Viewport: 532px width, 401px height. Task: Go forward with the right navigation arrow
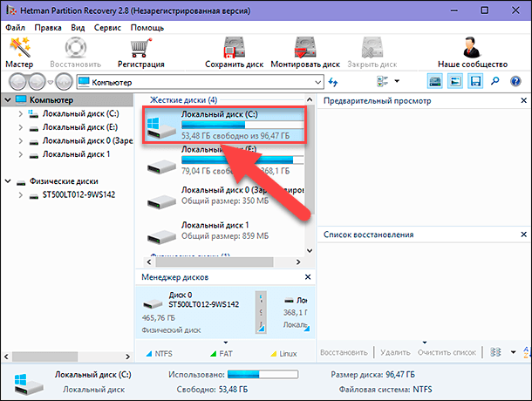(37, 82)
